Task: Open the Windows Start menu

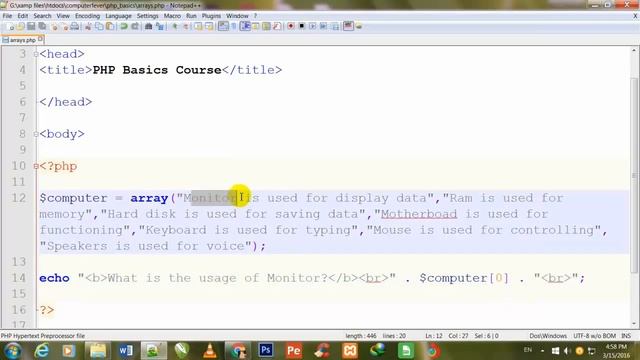Action: click(13, 351)
